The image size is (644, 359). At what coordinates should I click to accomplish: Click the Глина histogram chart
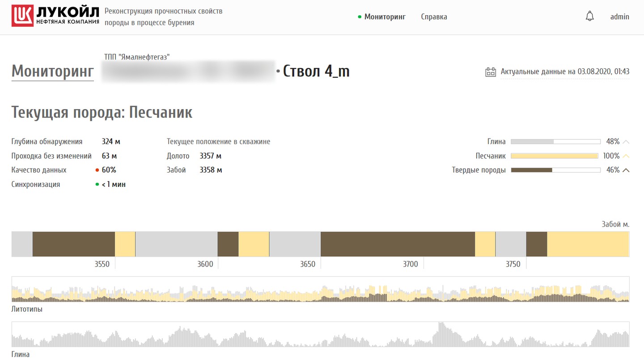(x=320, y=334)
